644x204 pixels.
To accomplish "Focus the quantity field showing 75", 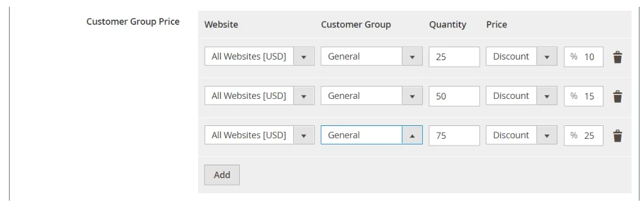I will (454, 135).
